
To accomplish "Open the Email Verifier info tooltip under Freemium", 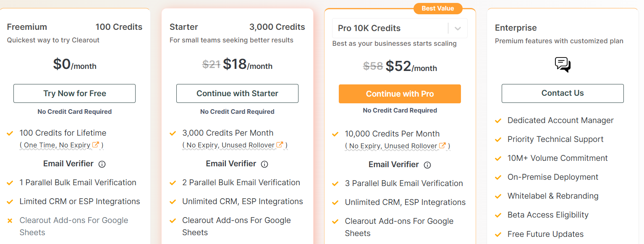I will point(102,164).
